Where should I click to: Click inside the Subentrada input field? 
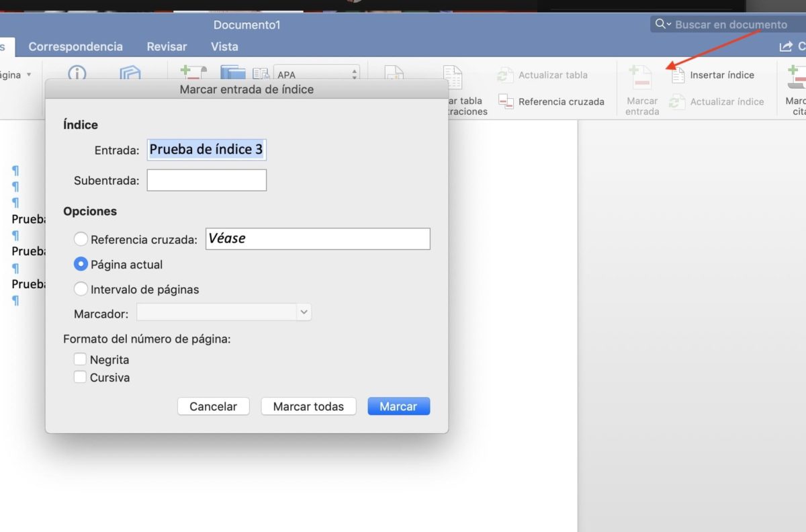(x=206, y=179)
